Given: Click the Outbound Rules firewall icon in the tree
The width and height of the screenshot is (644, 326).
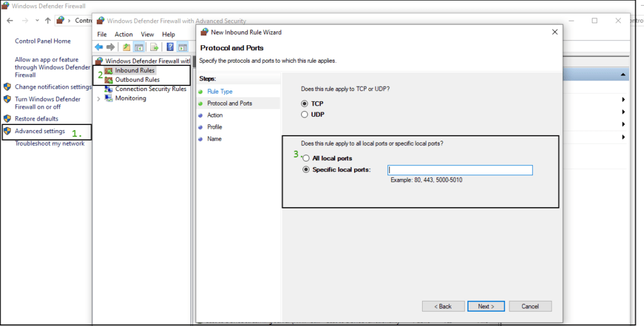Looking at the screenshot, I should click(x=108, y=80).
